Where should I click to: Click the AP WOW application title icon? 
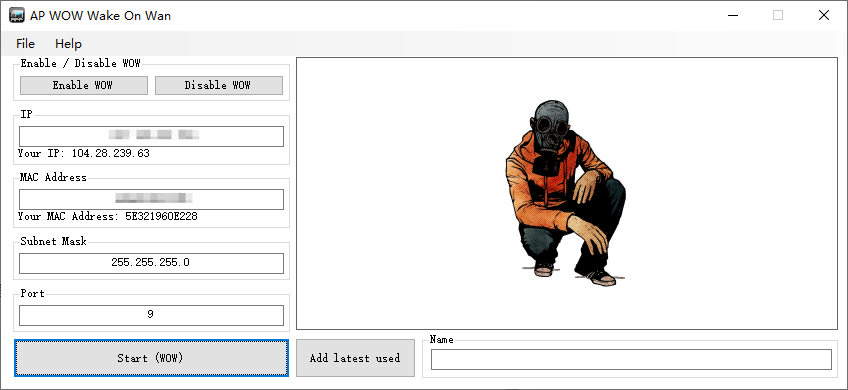(17, 16)
